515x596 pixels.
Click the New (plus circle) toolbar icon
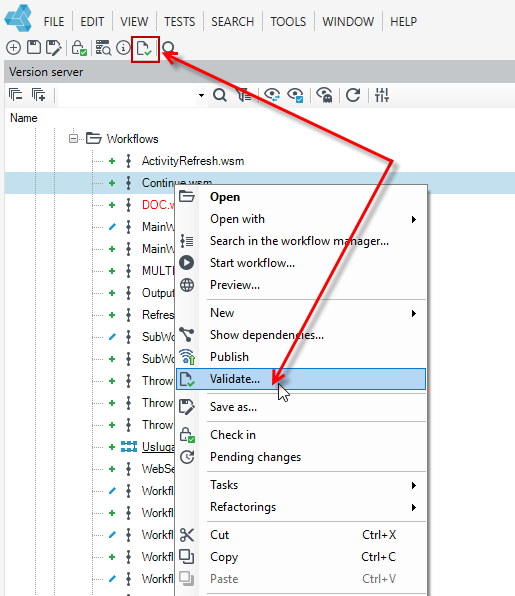(13, 48)
